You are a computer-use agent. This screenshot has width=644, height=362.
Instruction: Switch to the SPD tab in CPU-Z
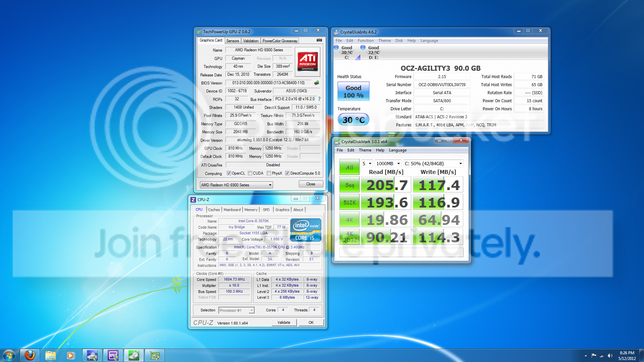pyautogui.click(x=266, y=210)
